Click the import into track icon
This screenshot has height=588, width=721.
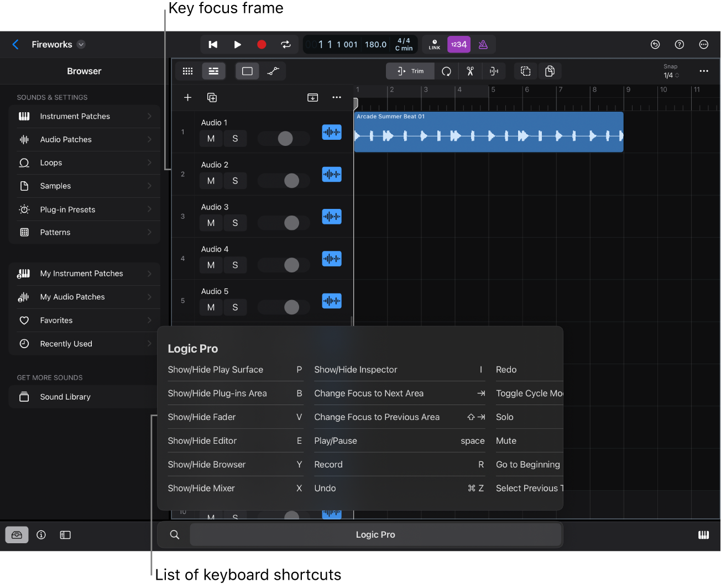(x=313, y=98)
